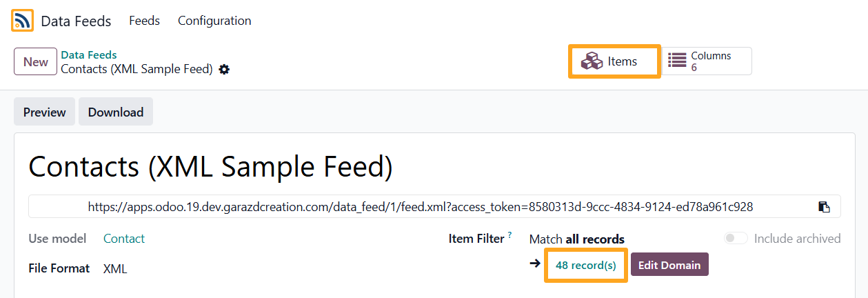The width and height of the screenshot is (868, 298).
Task: Enable the Include archived toggle
Action: (x=736, y=239)
